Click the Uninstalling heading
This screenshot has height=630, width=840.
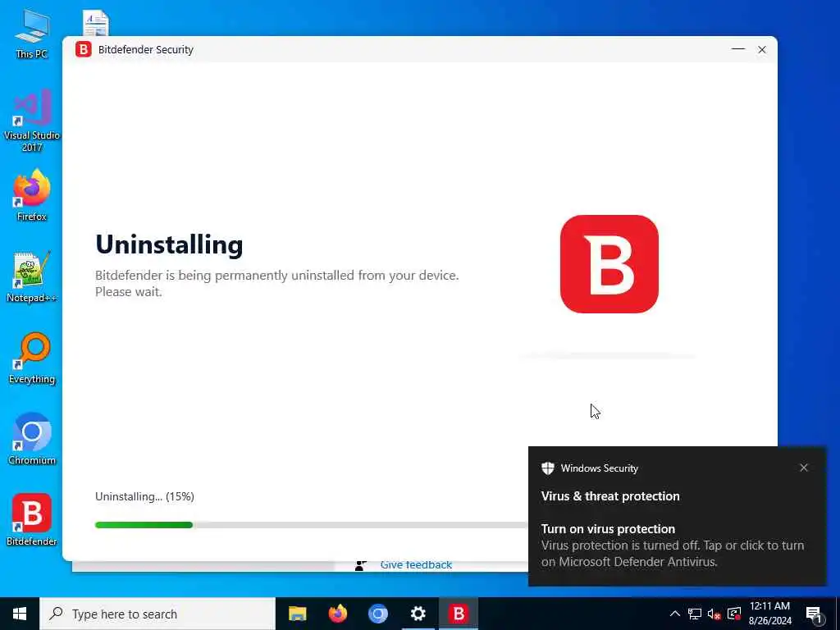[x=169, y=244]
